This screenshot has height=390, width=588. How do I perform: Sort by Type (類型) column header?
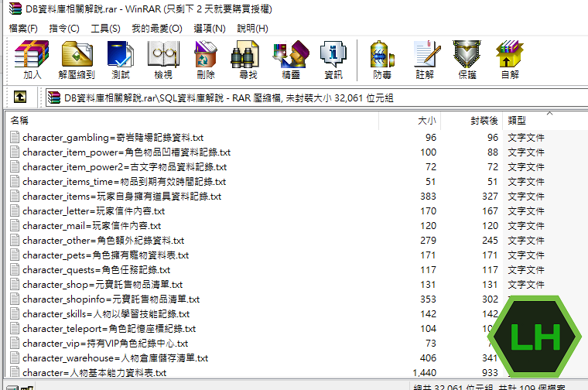coord(545,121)
